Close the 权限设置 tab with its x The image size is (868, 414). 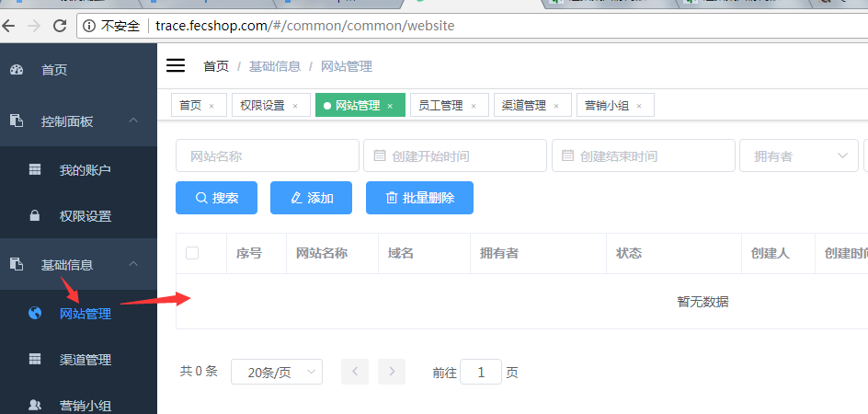295,106
